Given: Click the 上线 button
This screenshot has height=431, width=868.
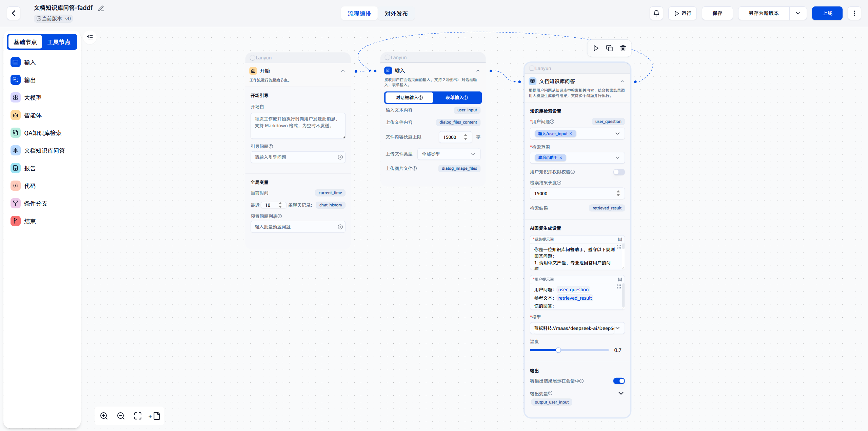Looking at the screenshot, I should tap(827, 13).
